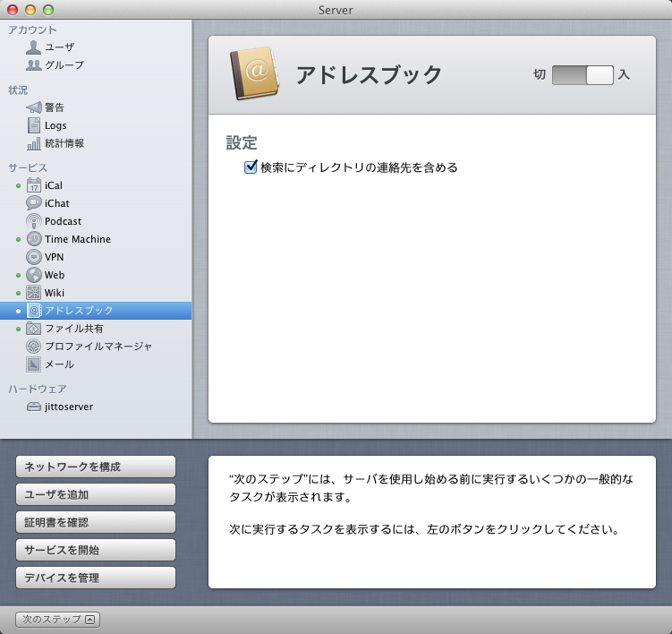Select the Time Machine clock icon

33,239
